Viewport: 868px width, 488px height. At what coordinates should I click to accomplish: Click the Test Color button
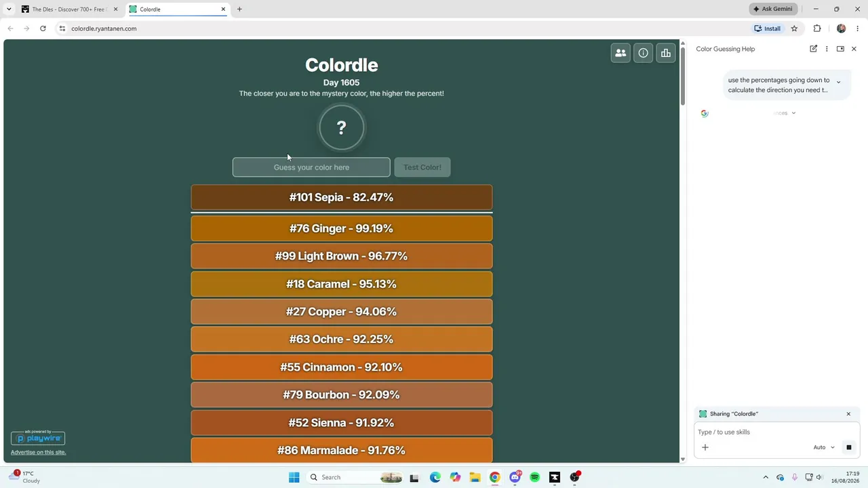click(422, 167)
